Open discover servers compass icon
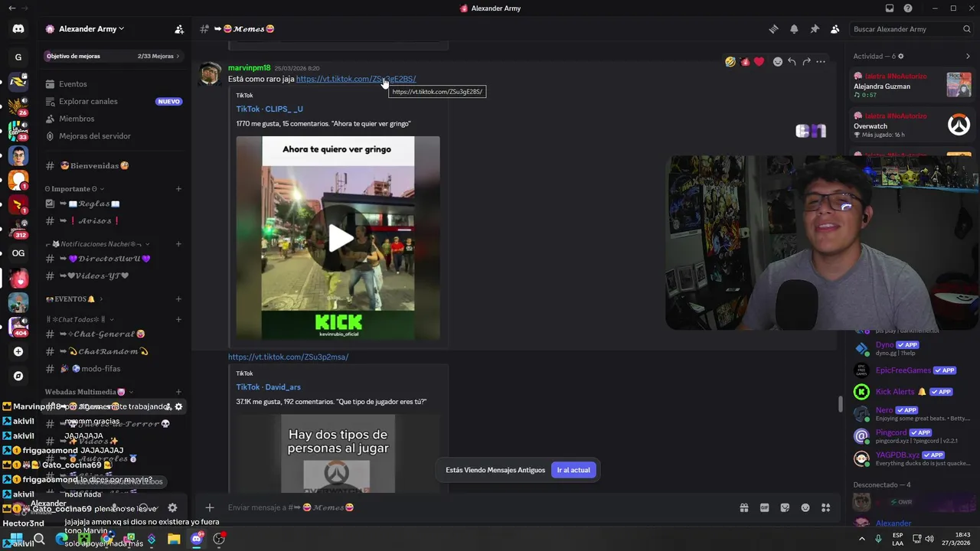The width and height of the screenshot is (980, 551). (x=18, y=376)
